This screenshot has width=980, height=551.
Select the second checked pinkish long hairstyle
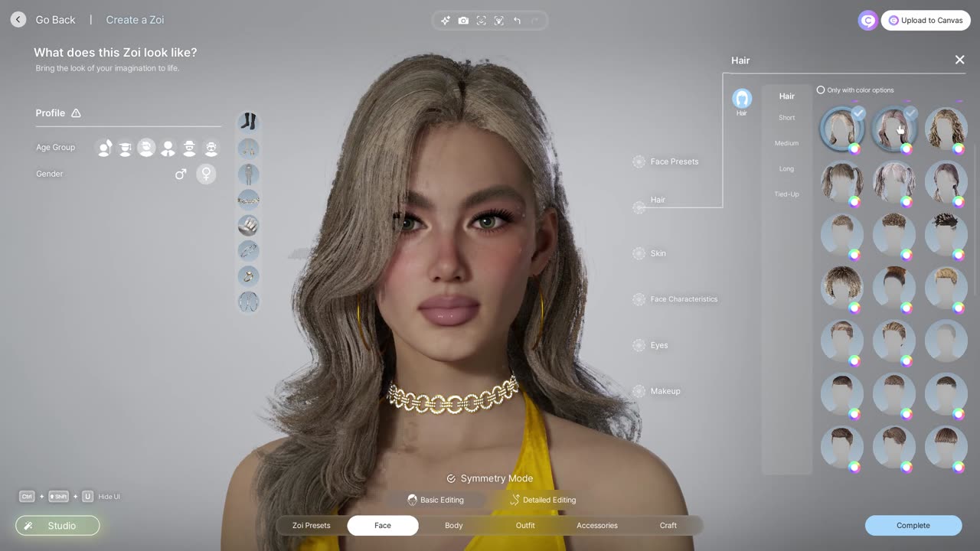click(893, 128)
